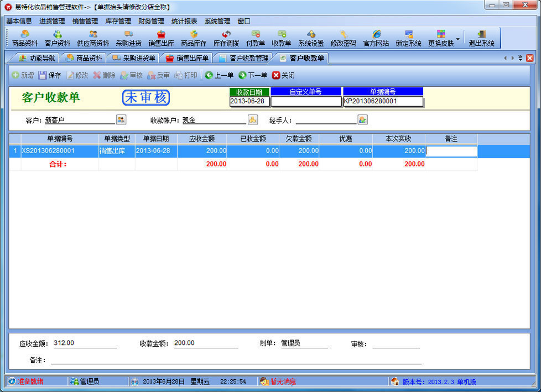
Task: Expand the 更换皮肤 dropdown arrow
Action: [x=457, y=39]
